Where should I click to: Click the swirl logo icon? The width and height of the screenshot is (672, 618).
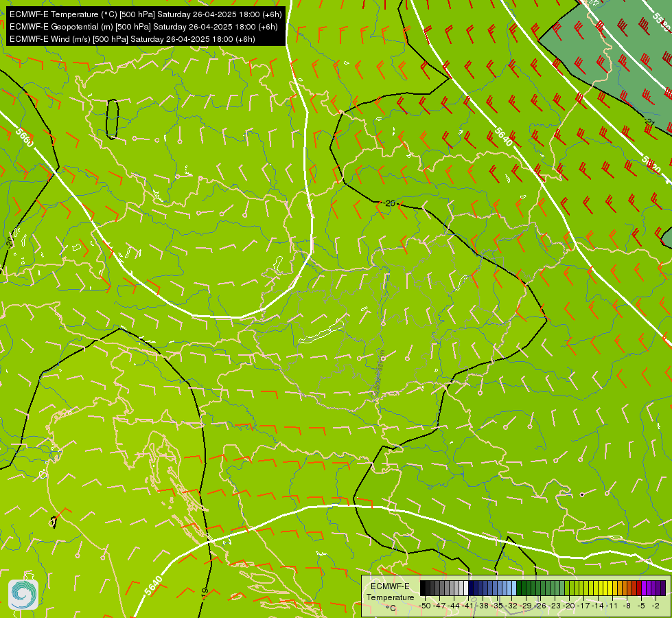point(23,594)
